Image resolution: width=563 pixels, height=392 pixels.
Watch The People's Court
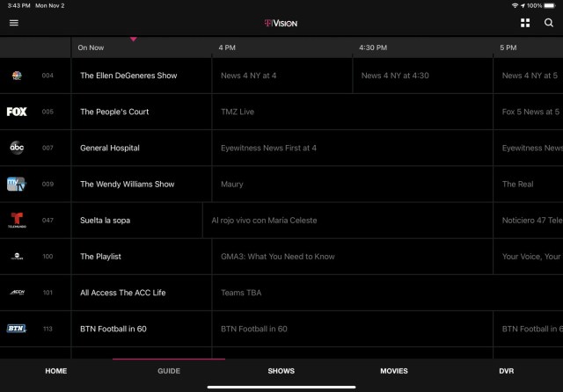tap(142, 112)
